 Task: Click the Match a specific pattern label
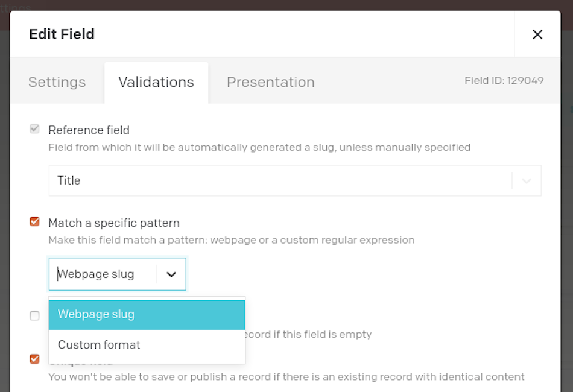coord(114,223)
